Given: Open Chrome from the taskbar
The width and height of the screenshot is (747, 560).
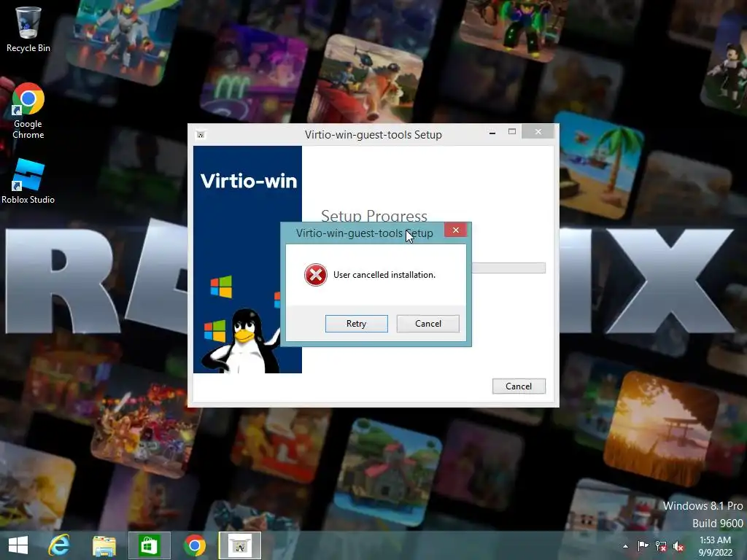Looking at the screenshot, I should (x=194, y=545).
